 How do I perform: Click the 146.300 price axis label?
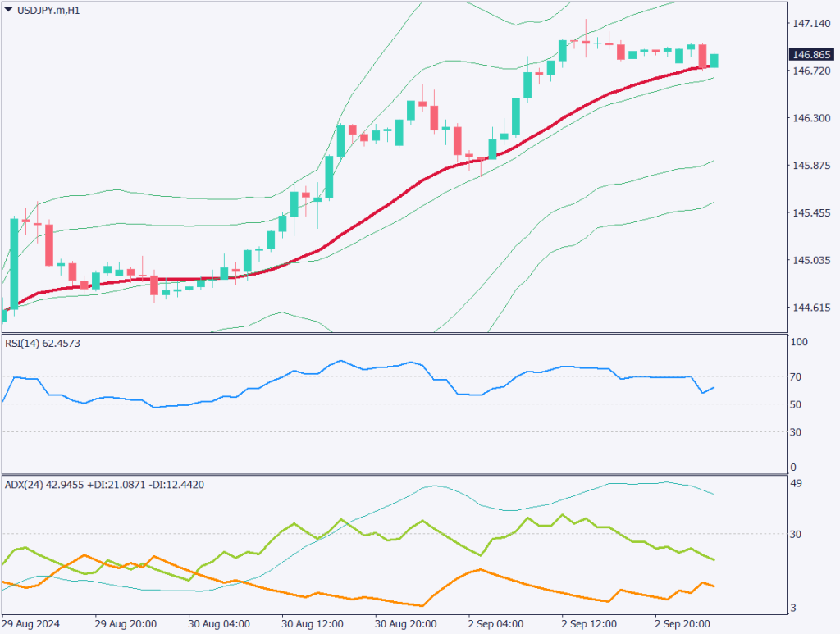point(810,119)
